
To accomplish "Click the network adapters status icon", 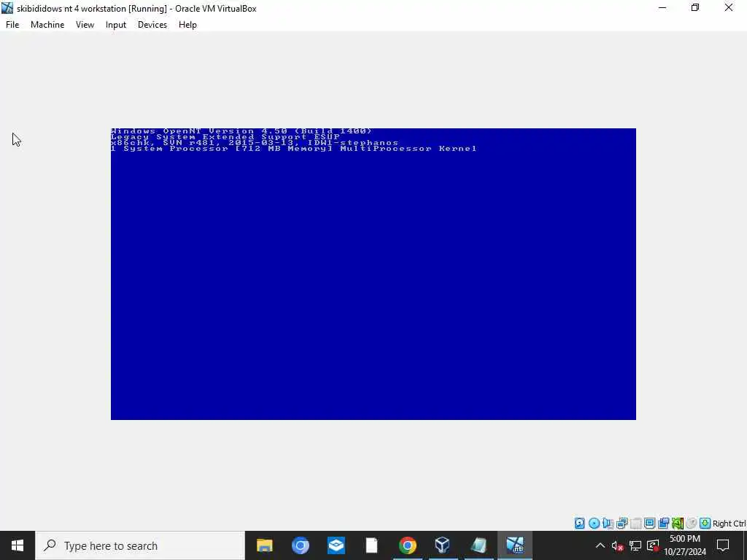I will [622, 524].
